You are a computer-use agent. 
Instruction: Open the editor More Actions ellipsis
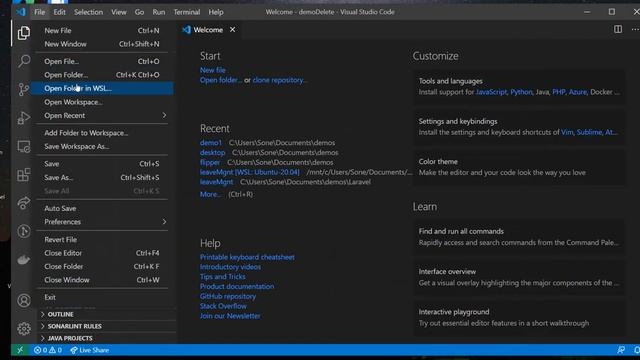(x=635, y=29)
